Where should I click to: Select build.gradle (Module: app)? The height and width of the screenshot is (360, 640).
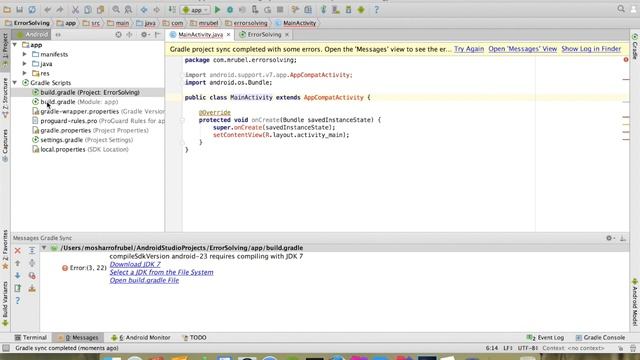79,102
